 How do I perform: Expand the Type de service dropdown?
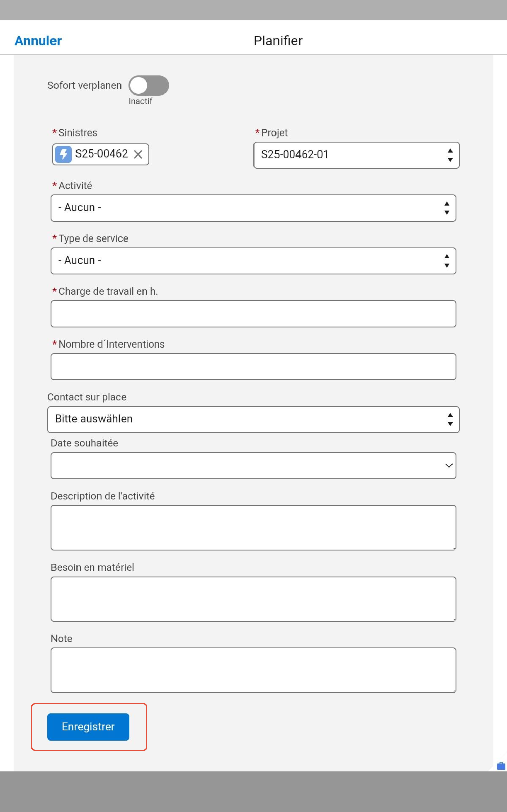click(253, 261)
